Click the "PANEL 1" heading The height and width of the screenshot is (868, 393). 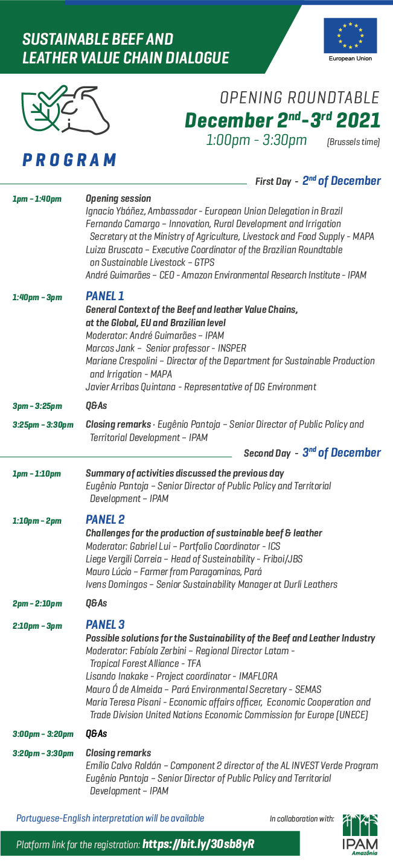click(105, 296)
